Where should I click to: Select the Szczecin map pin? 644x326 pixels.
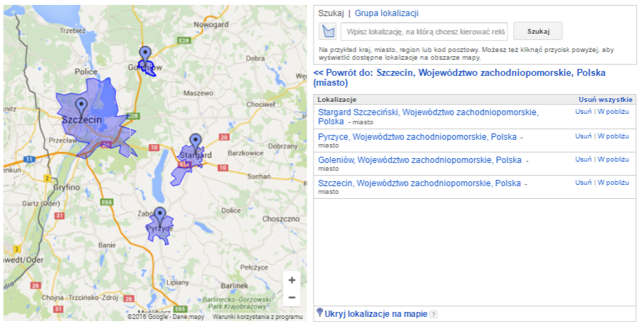click(82, 107)
